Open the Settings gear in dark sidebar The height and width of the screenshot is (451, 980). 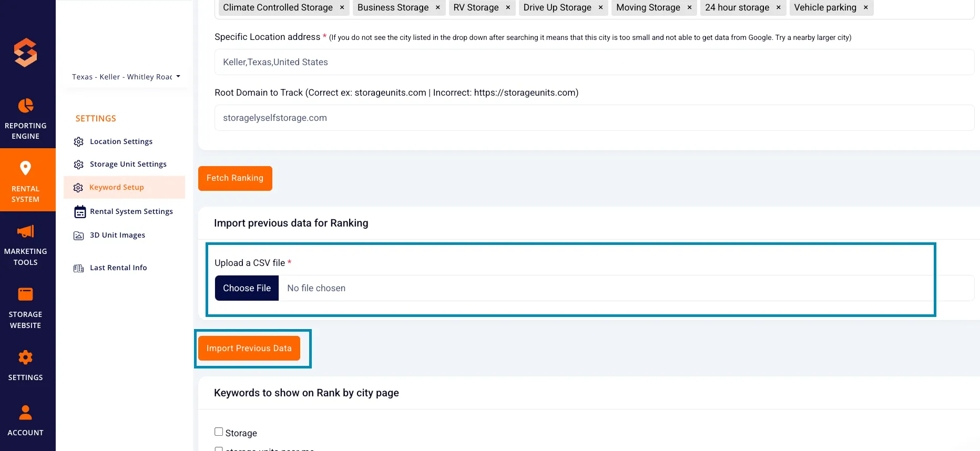click(25, 357)
